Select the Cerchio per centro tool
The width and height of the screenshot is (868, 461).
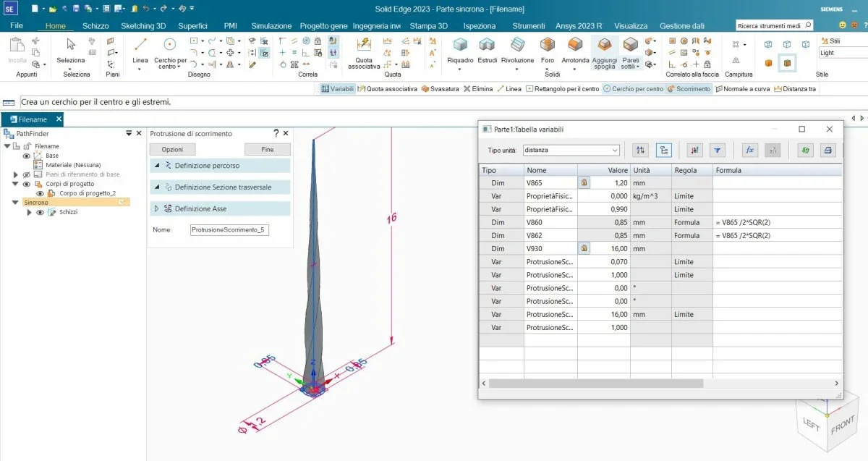170,52
